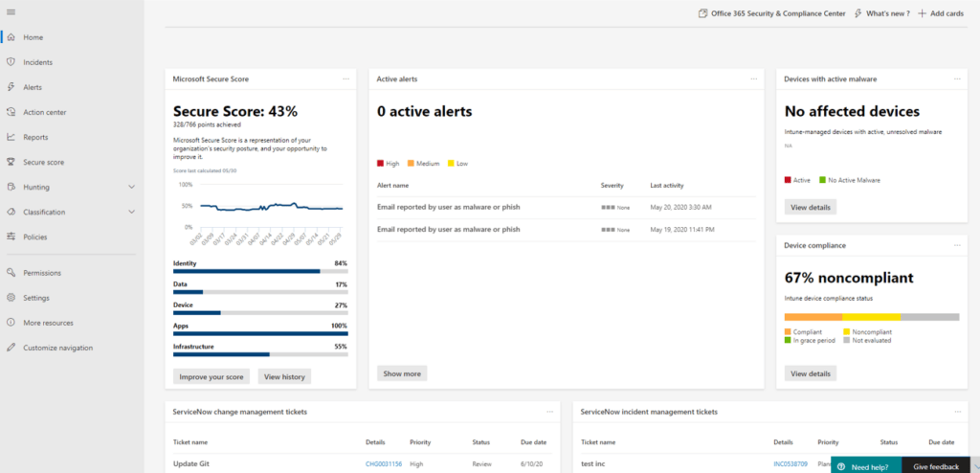Image resolution: width=980 pixels, height=473 pixels.
Task: Click the Settings gear icon
Action: pyautogui.click(x=11, y=298)
